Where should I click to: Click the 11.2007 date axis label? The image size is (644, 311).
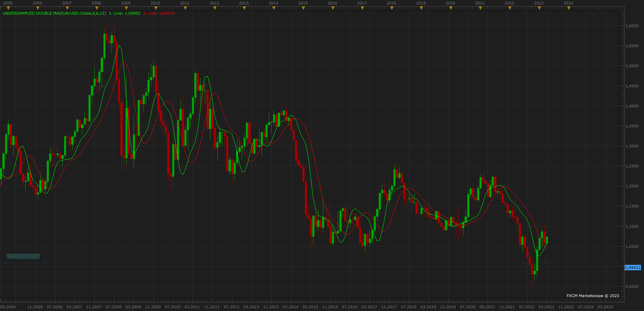click(x=94, y=307)
